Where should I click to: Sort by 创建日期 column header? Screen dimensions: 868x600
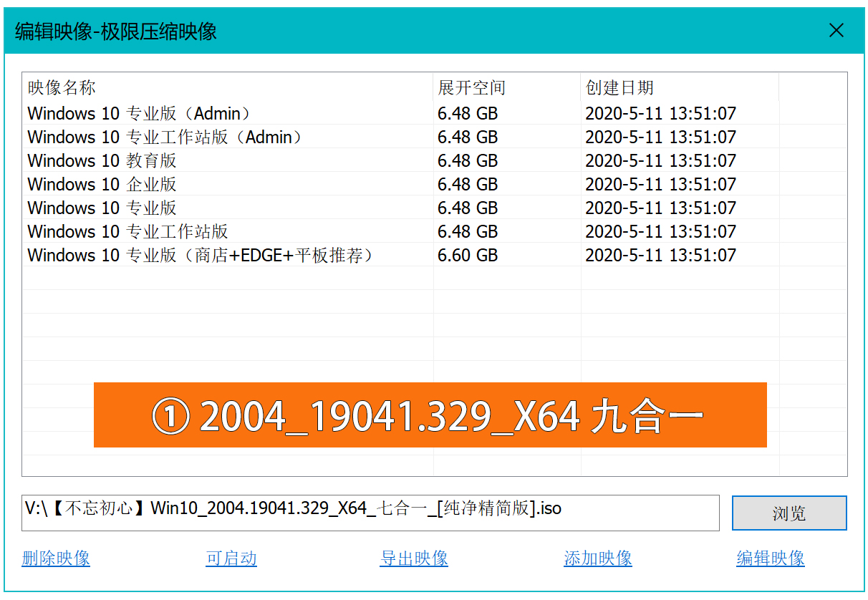(680, 87)
